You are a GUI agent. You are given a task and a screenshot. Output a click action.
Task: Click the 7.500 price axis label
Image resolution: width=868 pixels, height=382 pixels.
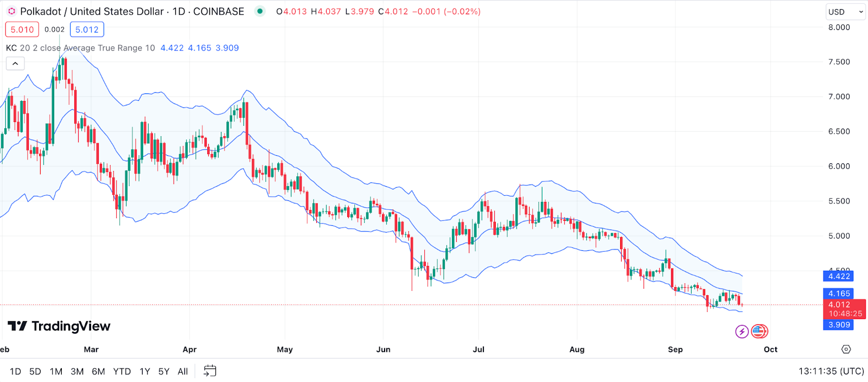pos(839,62)
